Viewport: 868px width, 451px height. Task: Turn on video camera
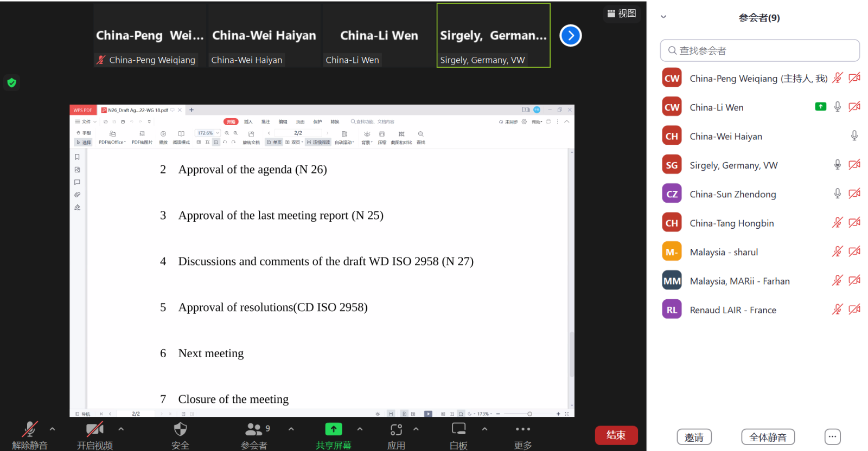94,429
